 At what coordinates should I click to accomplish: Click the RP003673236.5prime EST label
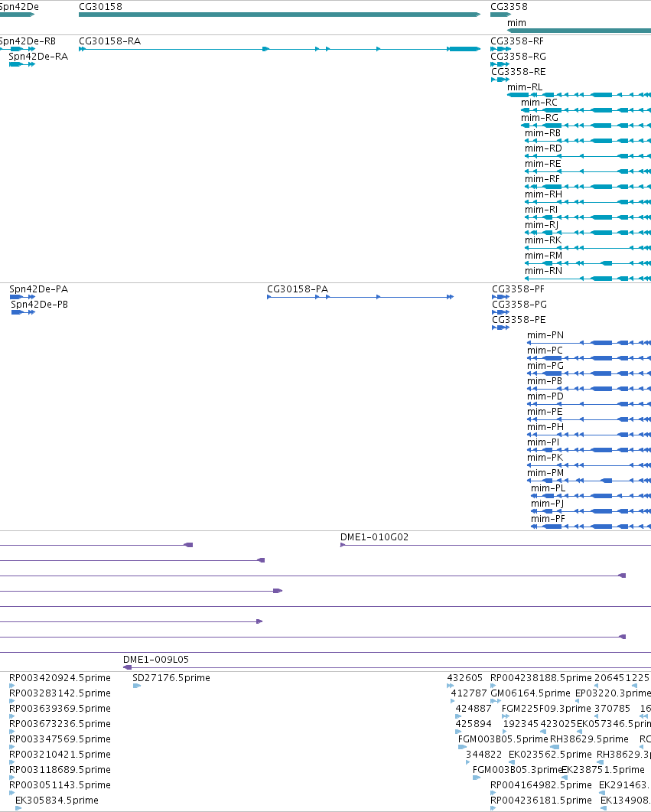point(60,723)
